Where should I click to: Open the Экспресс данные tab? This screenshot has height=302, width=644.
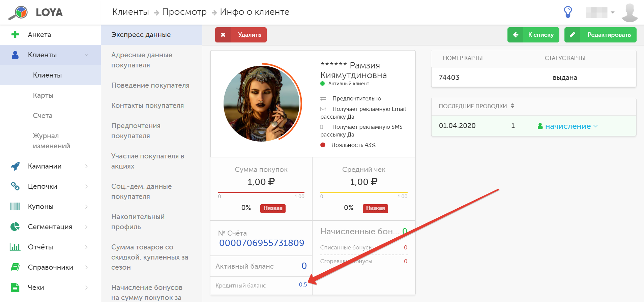(152, 35)
